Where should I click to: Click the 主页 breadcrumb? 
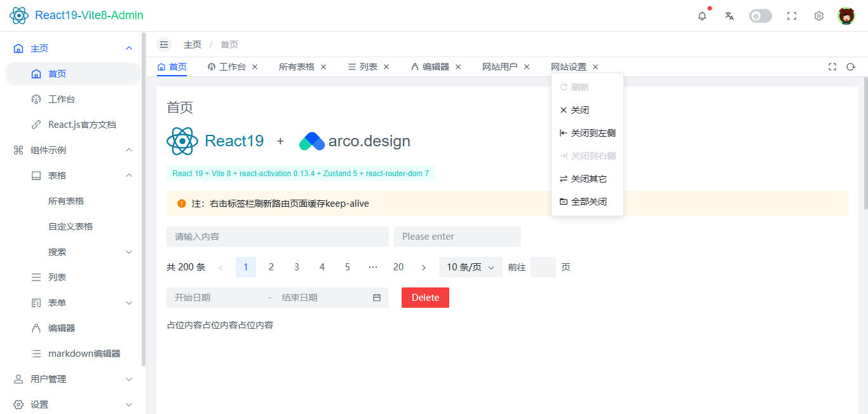tap(193, 45)
